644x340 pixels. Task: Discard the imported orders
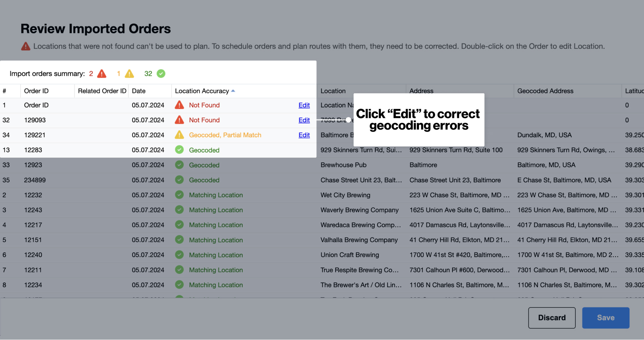(551, 318)
